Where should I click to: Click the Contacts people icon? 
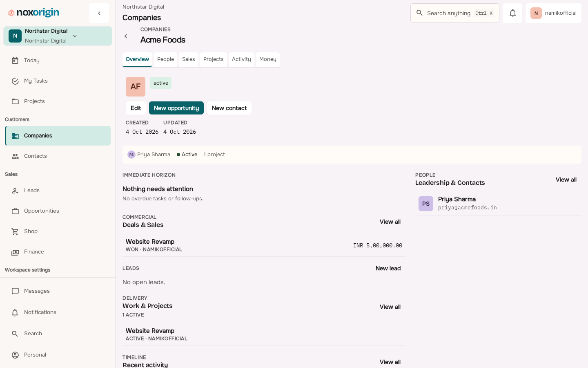coord(15,156)
